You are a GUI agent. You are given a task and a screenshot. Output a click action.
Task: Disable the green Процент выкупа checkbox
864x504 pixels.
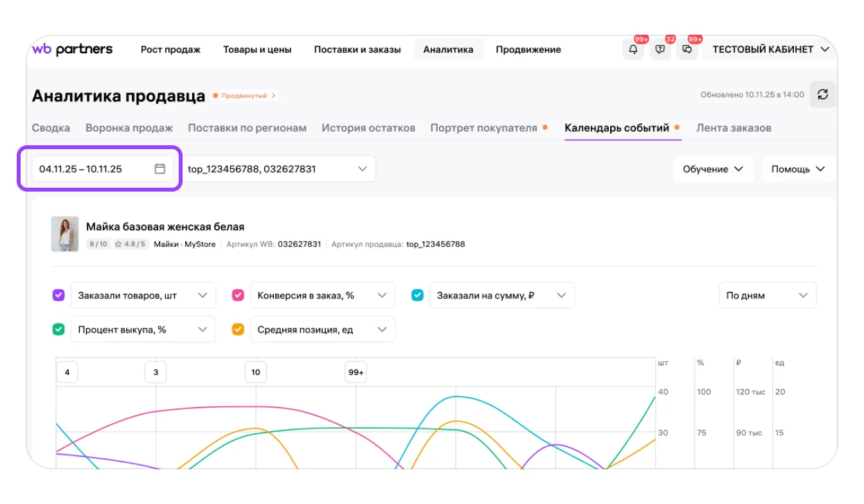[59, 330]
